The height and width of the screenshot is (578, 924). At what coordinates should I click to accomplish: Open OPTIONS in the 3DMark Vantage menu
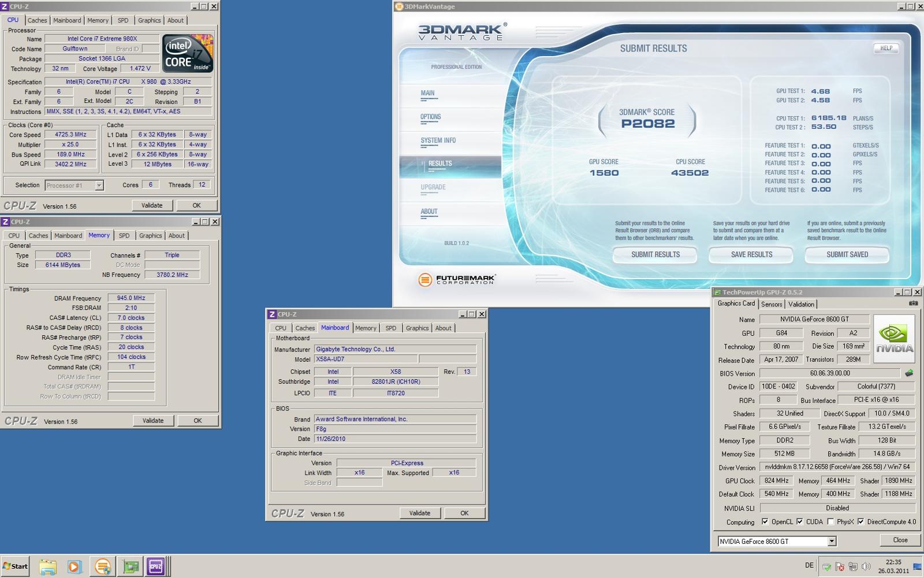430,117
